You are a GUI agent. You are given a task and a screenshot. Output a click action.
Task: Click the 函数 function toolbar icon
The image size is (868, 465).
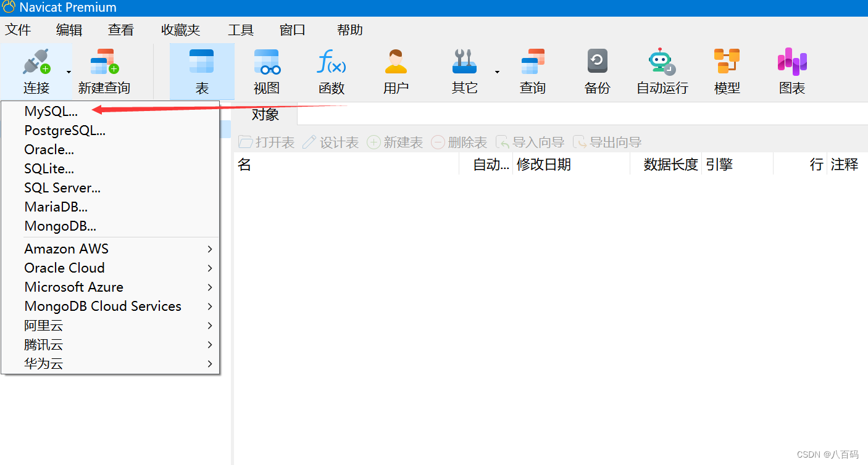[331, 62]
